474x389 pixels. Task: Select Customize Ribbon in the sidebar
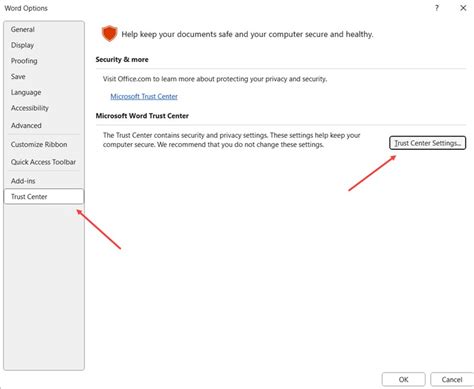coord(39,144)
